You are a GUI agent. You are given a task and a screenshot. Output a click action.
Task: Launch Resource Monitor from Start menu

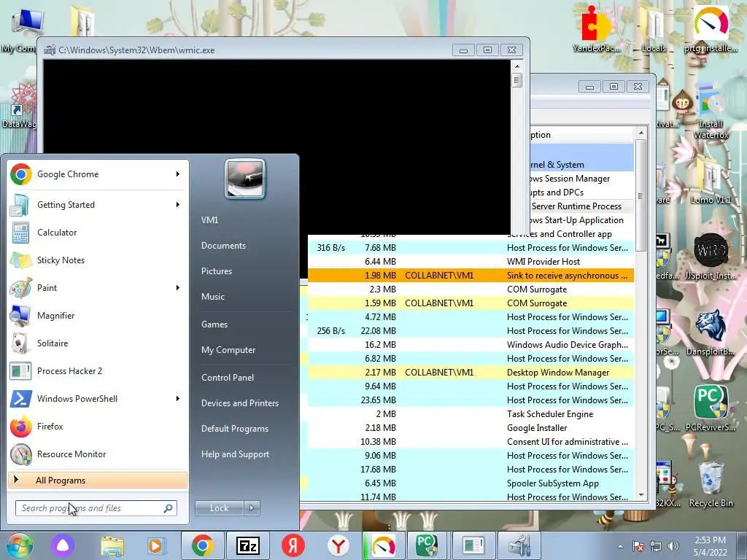(98, 454)
